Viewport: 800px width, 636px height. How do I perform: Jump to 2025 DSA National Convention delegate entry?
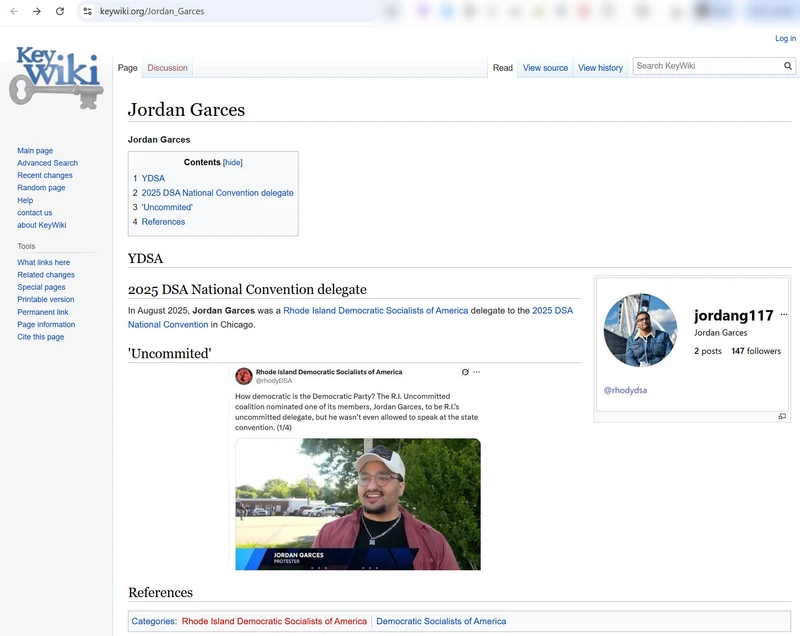(217, 193)
